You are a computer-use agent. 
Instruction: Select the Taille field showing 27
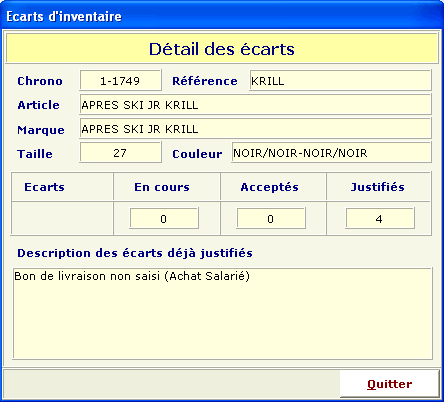[x=120, y=153]
